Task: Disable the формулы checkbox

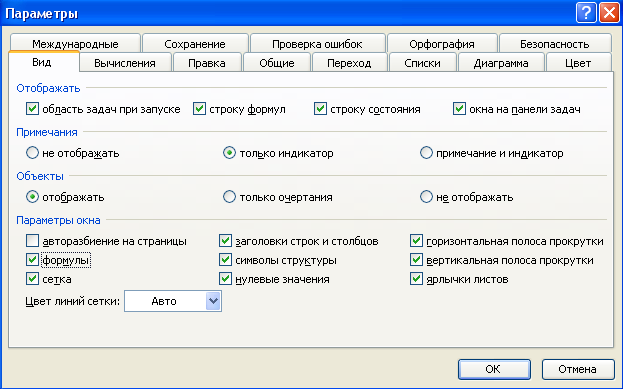Action: pos(32,260)
